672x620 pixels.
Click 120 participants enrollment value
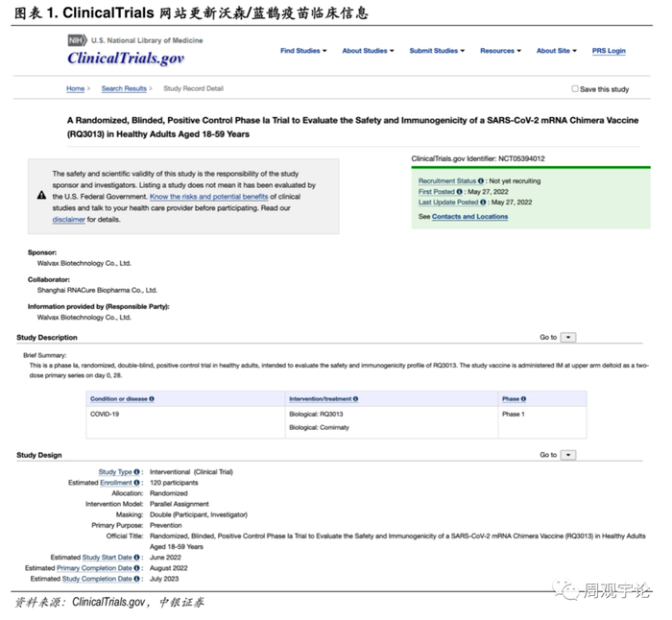(x=174, y=483)
